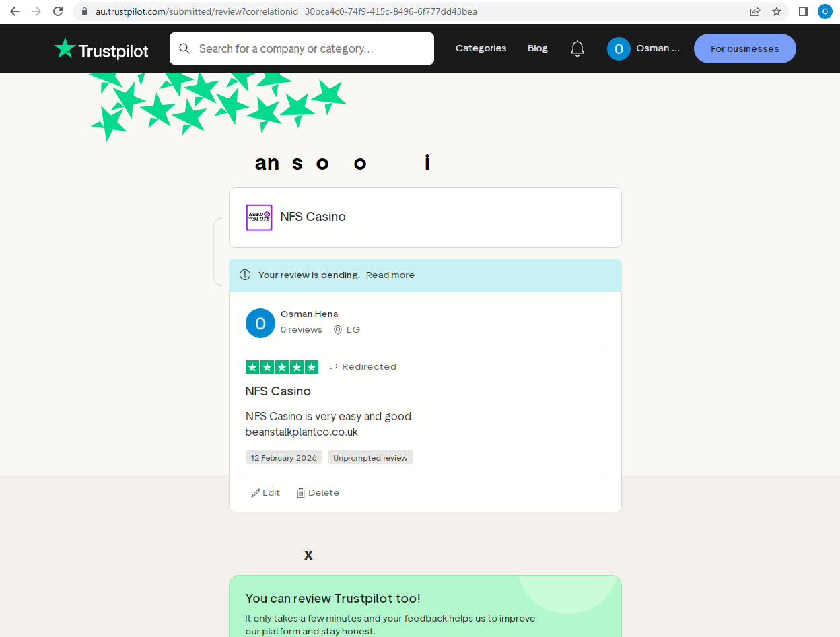
Task: Open the Blog menu item
Action: (538, 48)
